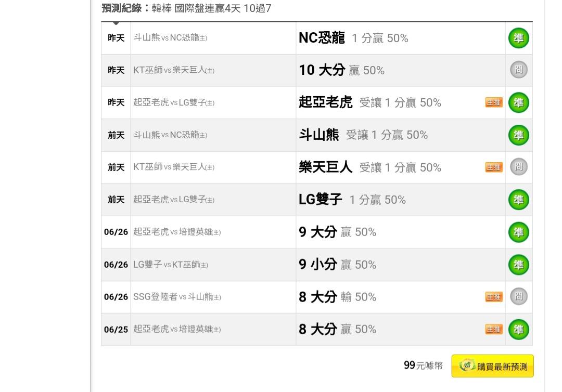Open LG雙子 vs KT巫師 06/26 matchup
The width and height of the screenshot is (562, 392).
pyautogui.click(x=171, y=265)
